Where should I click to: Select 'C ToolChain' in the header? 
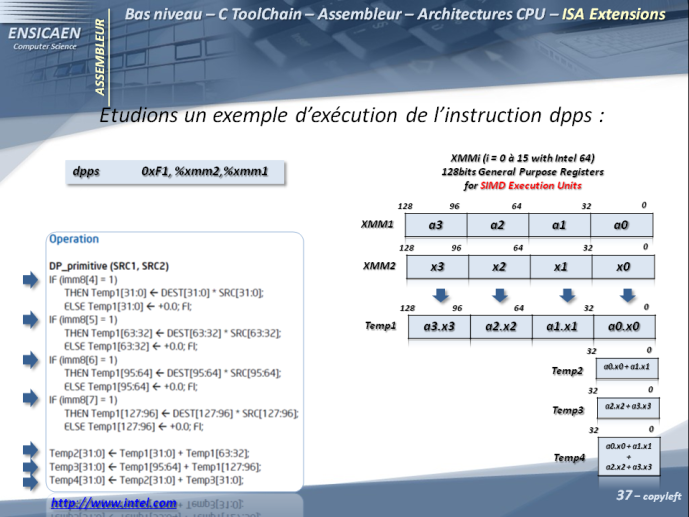coord(260,14)
